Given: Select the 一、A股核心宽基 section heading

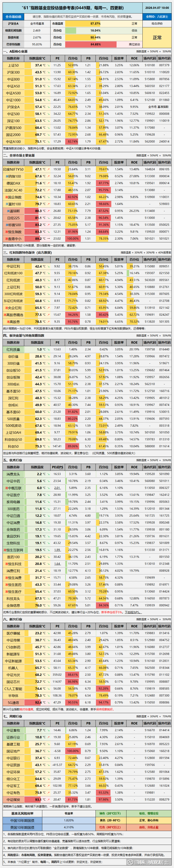Looking at the screenshot, I should point(16,51).
